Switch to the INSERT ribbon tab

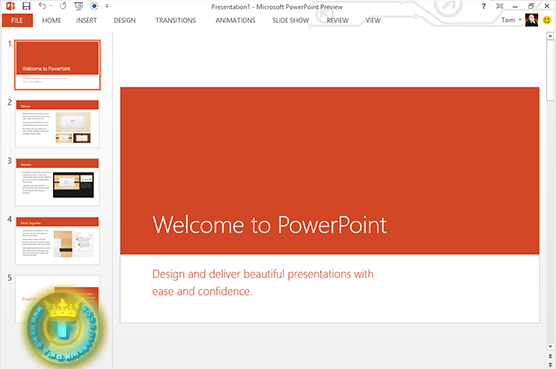click(x=86, y=20)
